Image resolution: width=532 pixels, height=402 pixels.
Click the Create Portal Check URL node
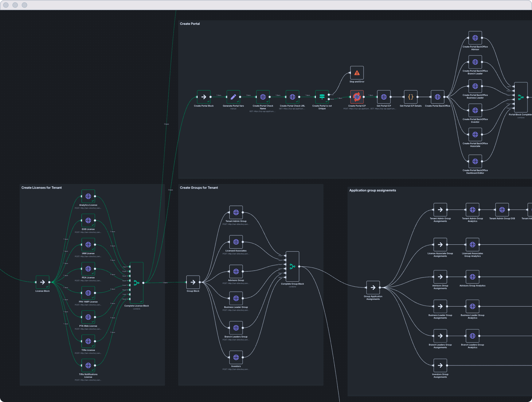(292, 97)
